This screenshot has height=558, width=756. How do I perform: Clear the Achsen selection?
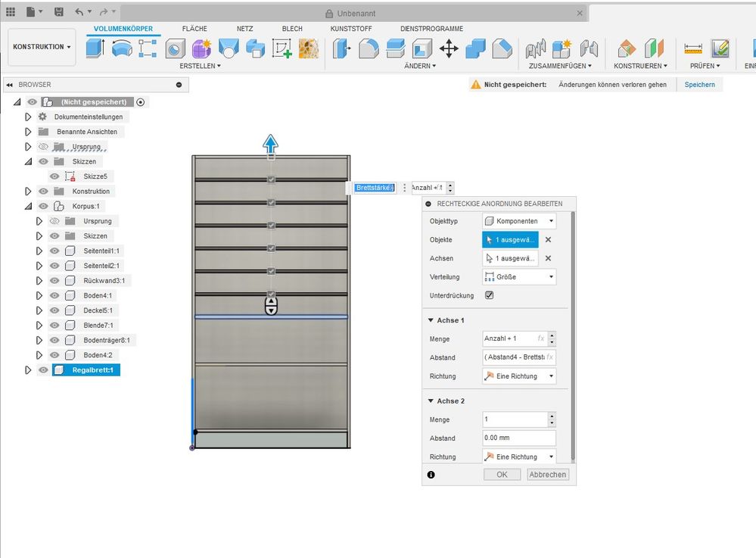point(548,258)
